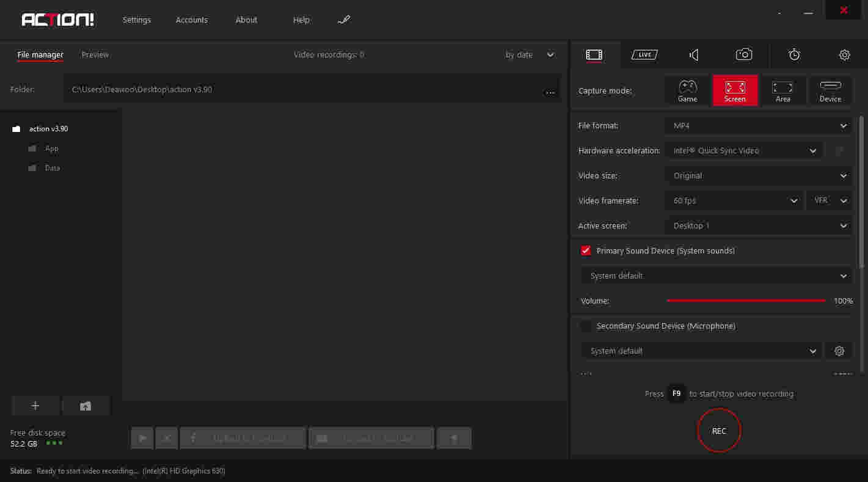
Task: Click the greyed-out delete X button
Action: 167,438
